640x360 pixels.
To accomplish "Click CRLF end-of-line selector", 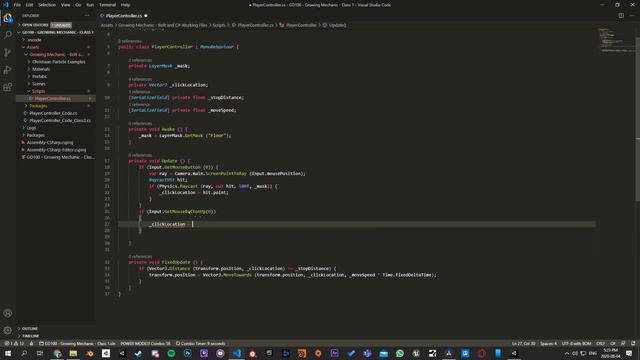I will point(600,344).
